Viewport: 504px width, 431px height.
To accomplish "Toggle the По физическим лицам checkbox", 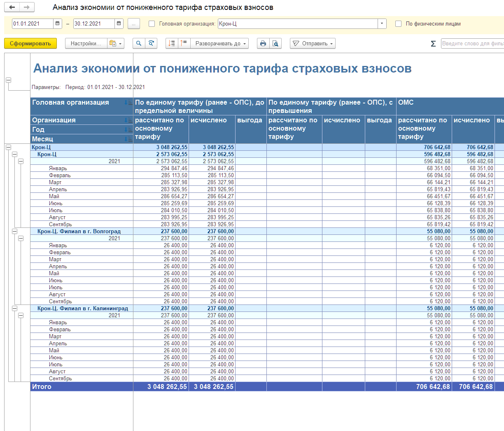I will tap(398, 24).
